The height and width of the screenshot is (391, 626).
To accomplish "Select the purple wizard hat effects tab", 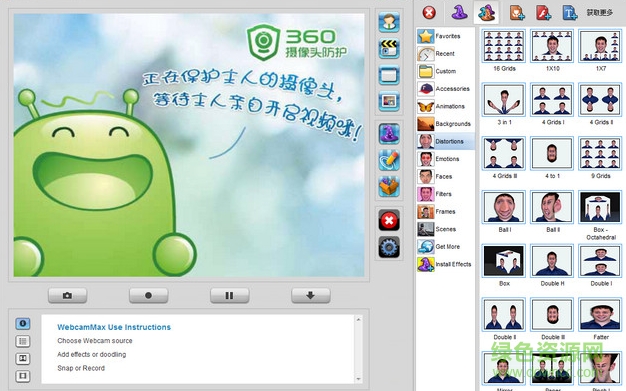I will pyautogui.click(x=460, y=12).
